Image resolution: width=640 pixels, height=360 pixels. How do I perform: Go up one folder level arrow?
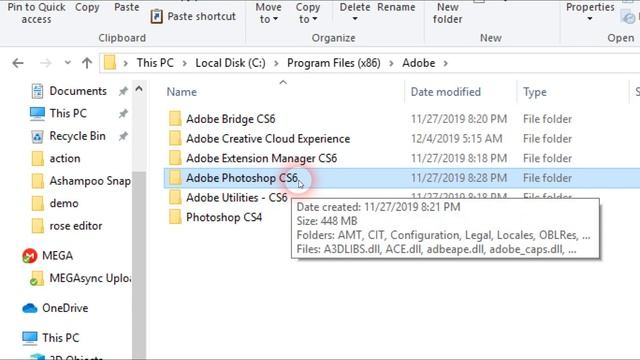pyautogui.click(x=87, y=63)
